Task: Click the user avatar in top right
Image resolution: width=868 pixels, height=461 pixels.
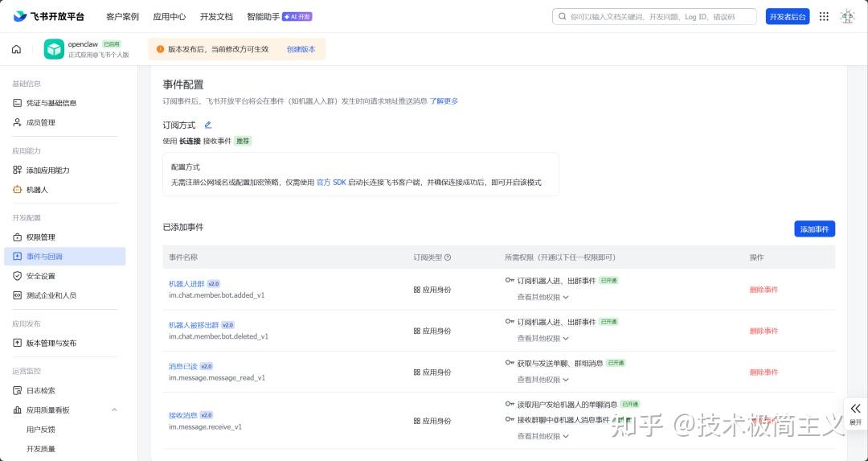Action: coord(847,16)
